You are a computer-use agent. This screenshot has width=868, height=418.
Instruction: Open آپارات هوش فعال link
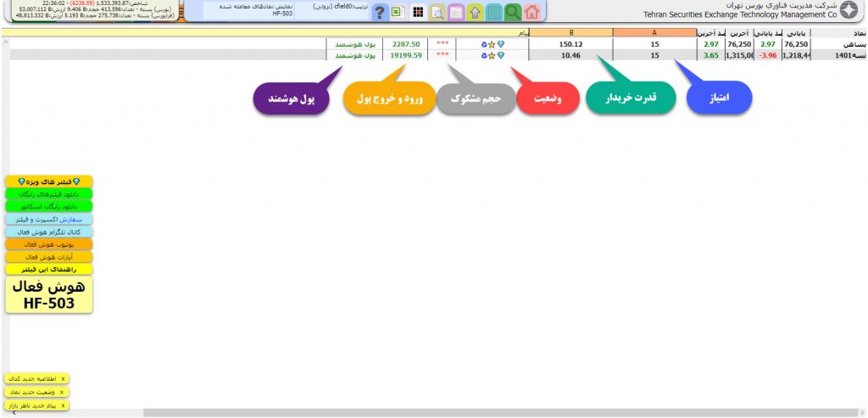[x=49, y=257]
